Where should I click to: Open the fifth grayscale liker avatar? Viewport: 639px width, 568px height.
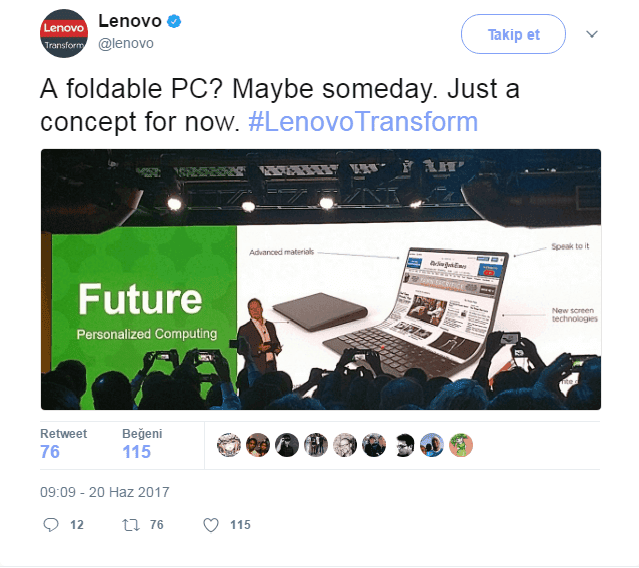coord(345,445)
